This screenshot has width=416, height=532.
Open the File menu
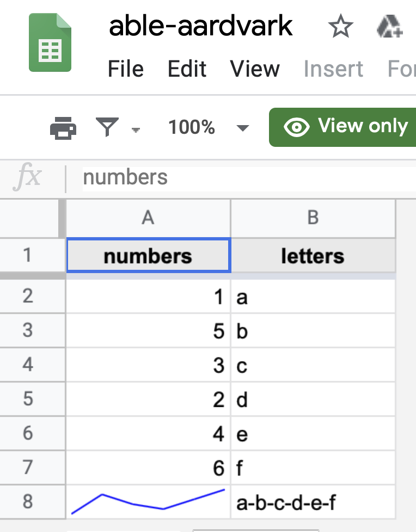[126, 69]
